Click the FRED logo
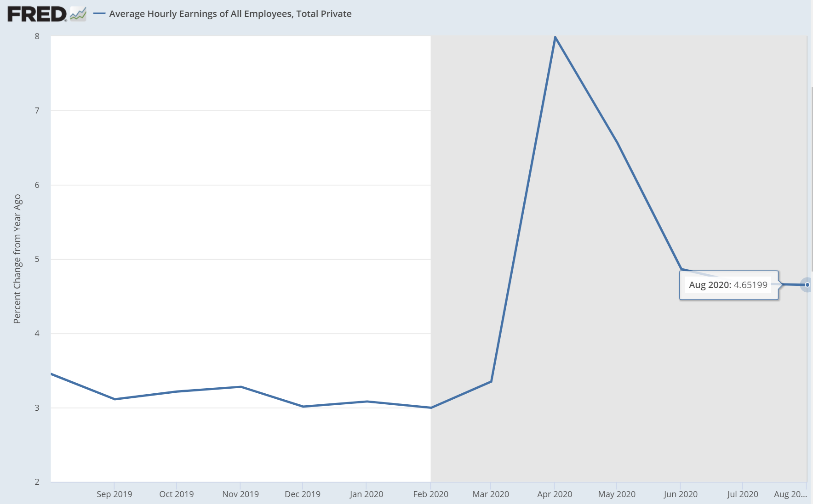Screen dimensions: 813x504 coord(37,14)
